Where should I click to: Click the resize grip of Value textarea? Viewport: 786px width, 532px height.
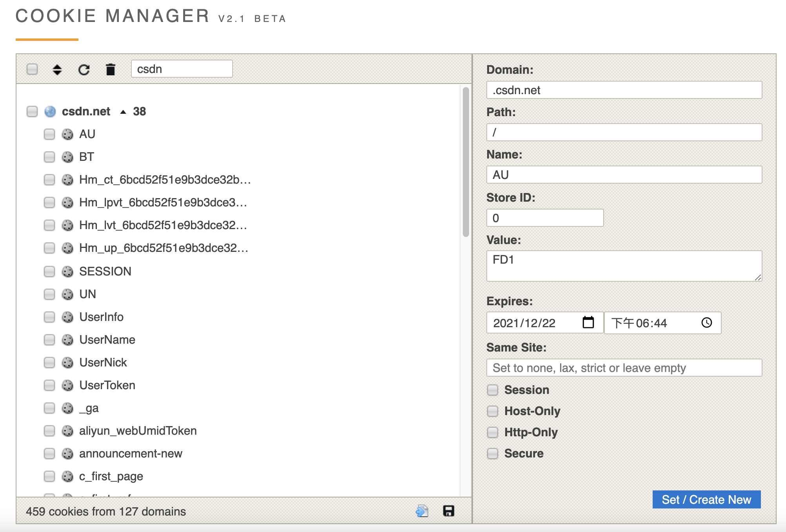pyautogui.click(x=758, y=277)
